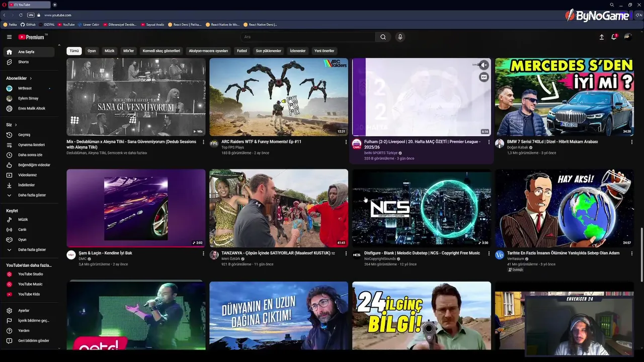Expand the Siz section chevron
Screen dimensions: 644x362
(16, 125)
